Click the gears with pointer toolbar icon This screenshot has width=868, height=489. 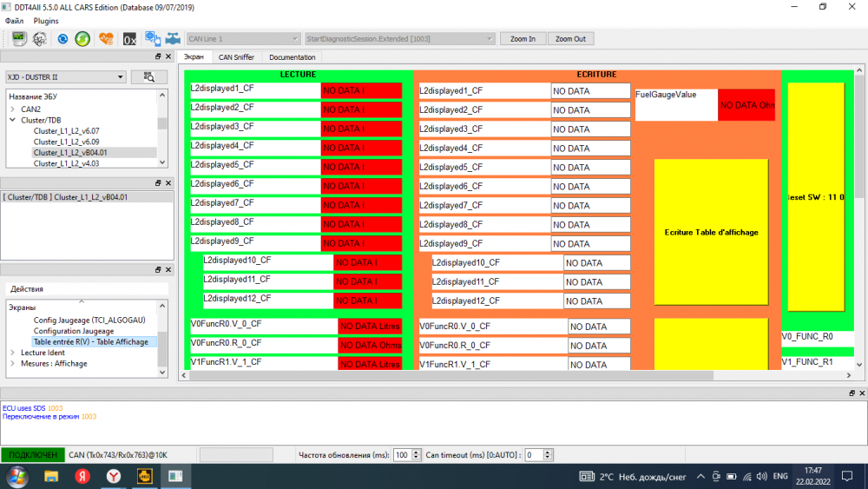(152, 39)
